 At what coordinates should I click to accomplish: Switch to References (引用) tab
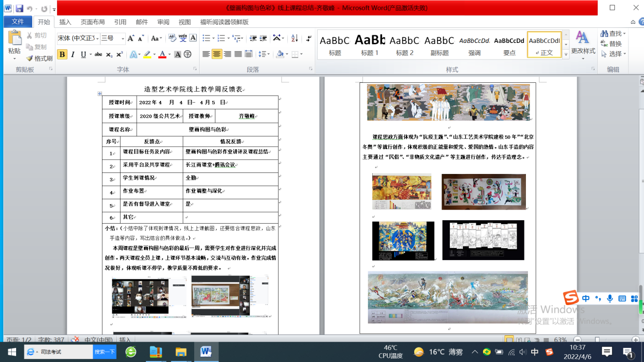[120, 22]
